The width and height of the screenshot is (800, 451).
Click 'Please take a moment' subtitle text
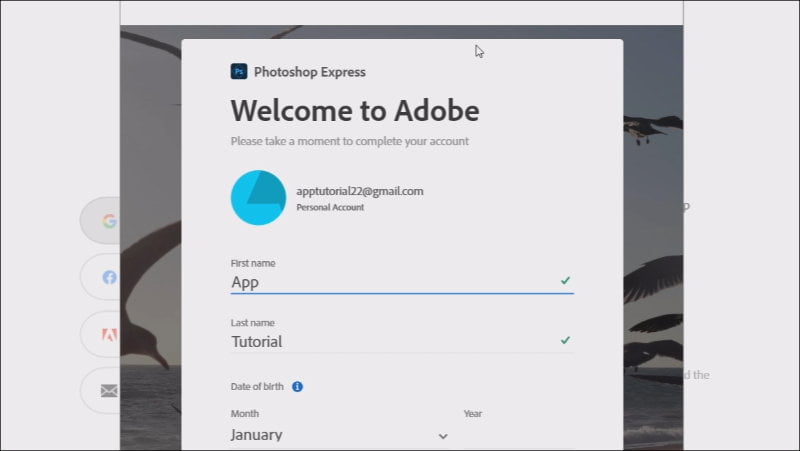(x=349, y=141)
